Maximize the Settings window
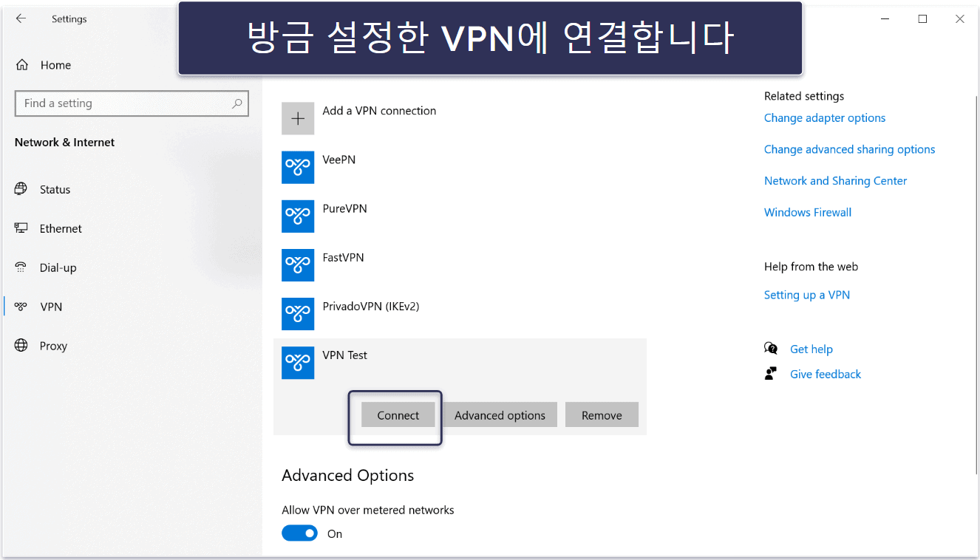The width and height of the screenshot is (980, 560). (922, 19)
